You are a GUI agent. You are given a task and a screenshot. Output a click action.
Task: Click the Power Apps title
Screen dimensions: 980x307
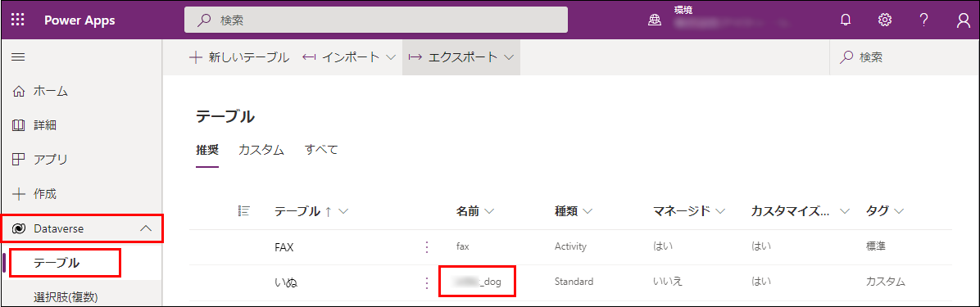(79, 20)
